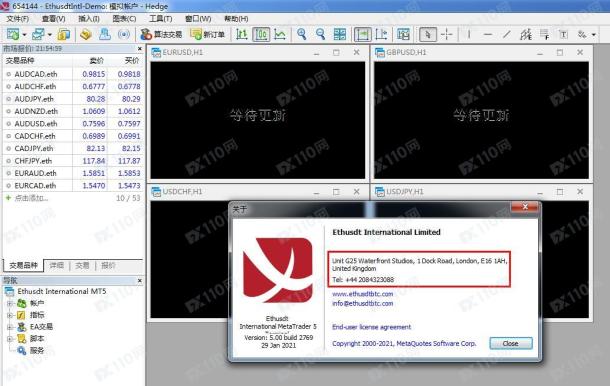
Task: Tile chart windows icon
Action: (340, 35)
